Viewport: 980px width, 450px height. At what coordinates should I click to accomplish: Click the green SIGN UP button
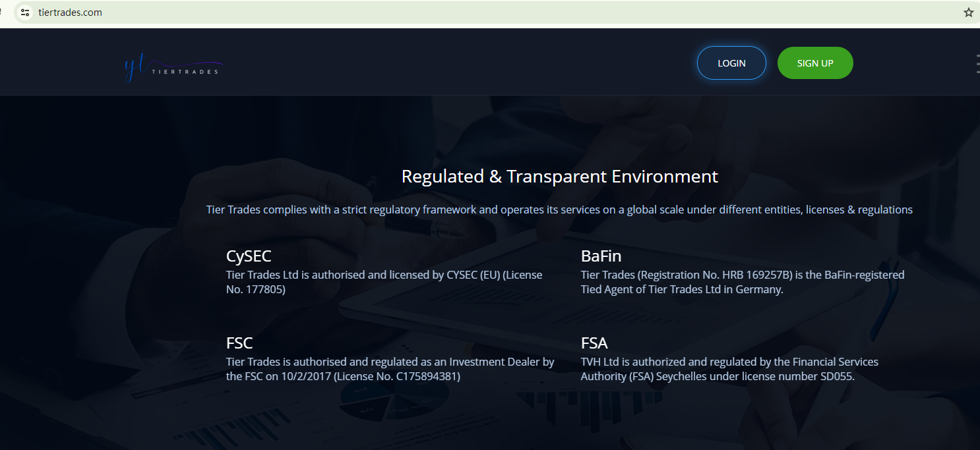click(815, 63)
